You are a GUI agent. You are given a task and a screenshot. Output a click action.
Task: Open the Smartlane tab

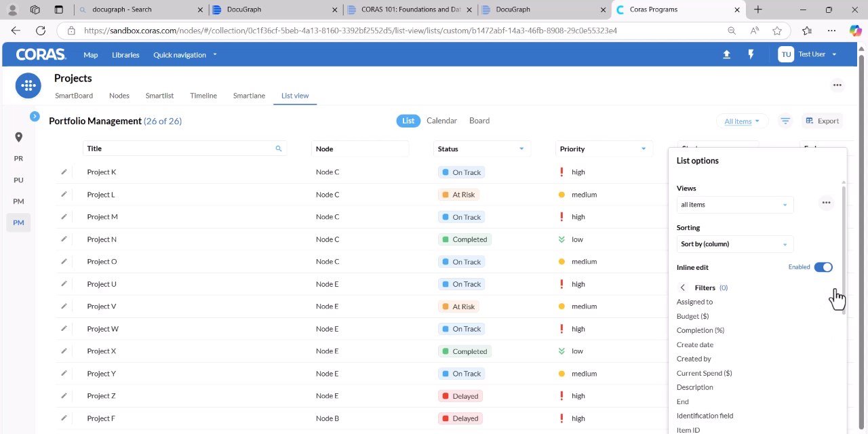249,96
